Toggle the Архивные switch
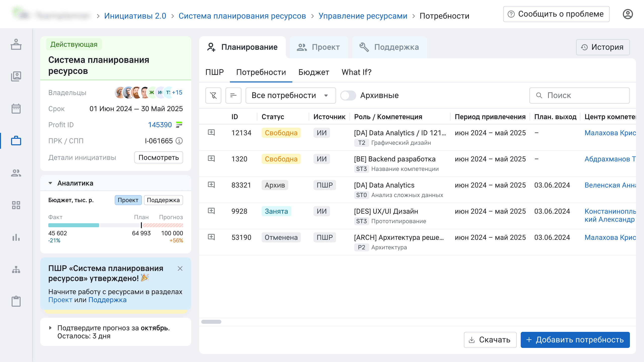 (x=348, y=96)
